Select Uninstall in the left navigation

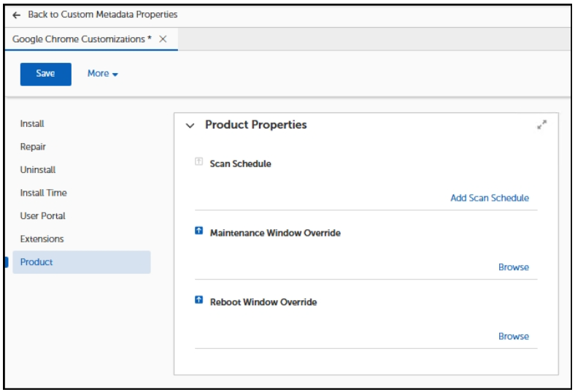click(x=37, y=170)
